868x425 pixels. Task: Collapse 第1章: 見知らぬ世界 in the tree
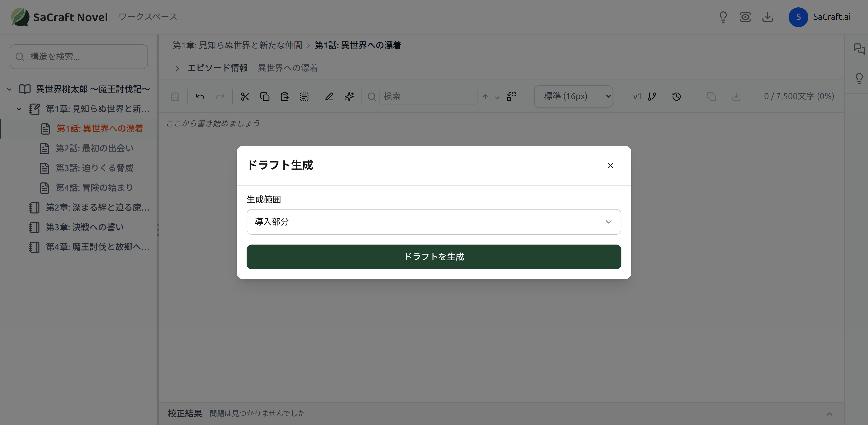point(19,109)
